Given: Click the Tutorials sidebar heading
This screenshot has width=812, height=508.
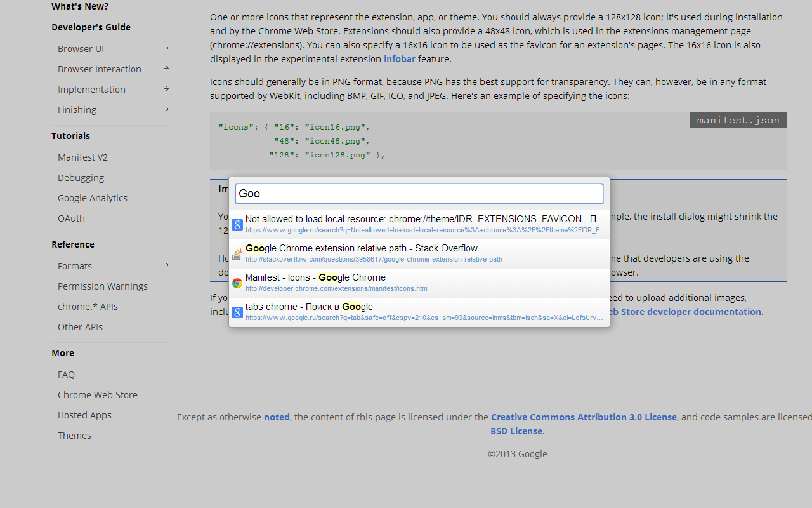Looking at the screenshot, I should click(70, 136).
